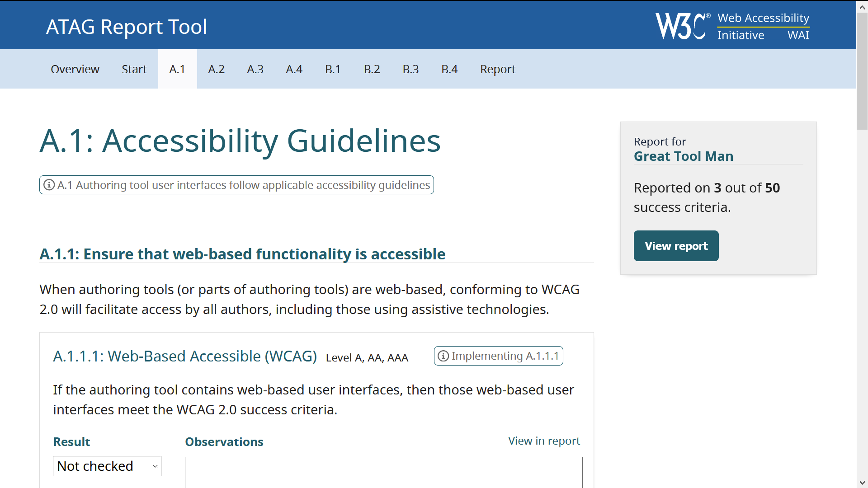Open the info icon on the A.1 guideline box

tap(48, 185)
